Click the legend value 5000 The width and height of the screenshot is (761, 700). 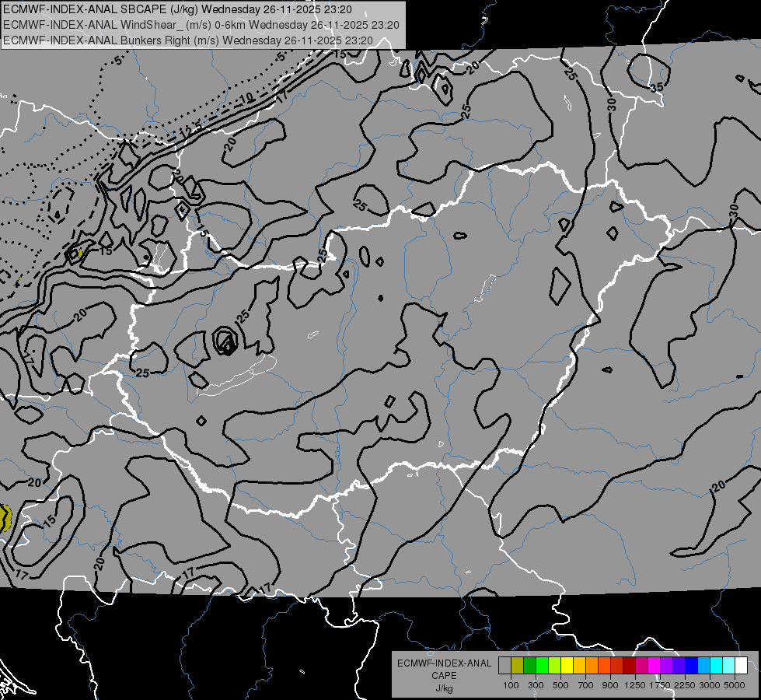735,685
